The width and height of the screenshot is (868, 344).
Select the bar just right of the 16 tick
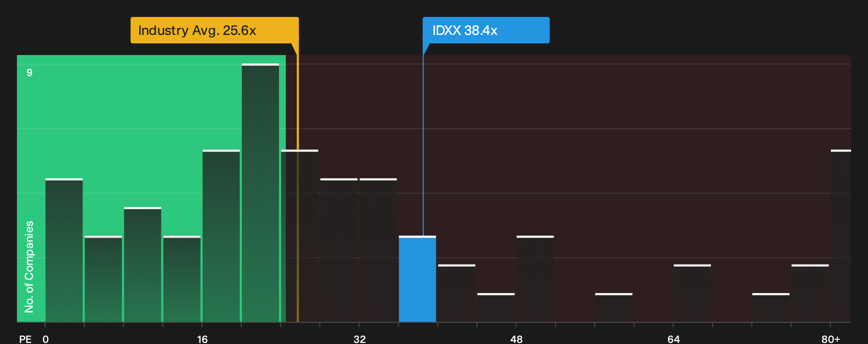click(x=221, y=236)
